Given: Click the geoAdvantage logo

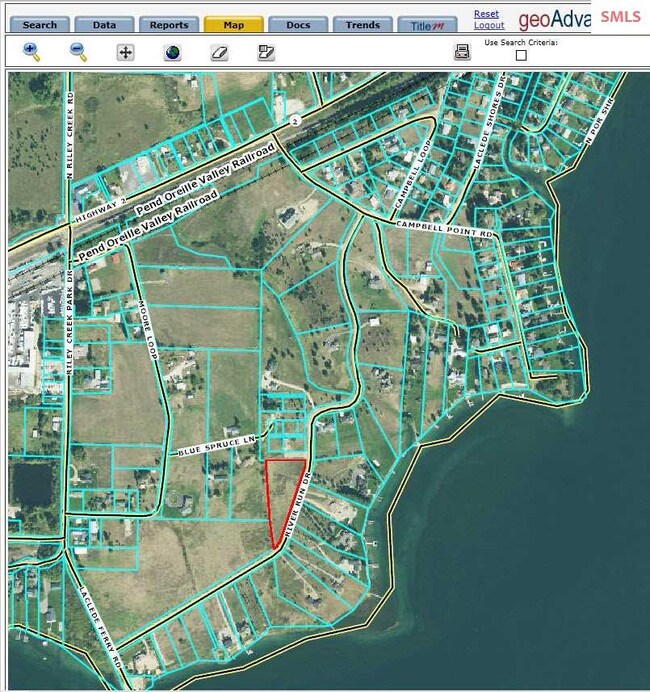Looking at the screenshot, I should 555,20.
